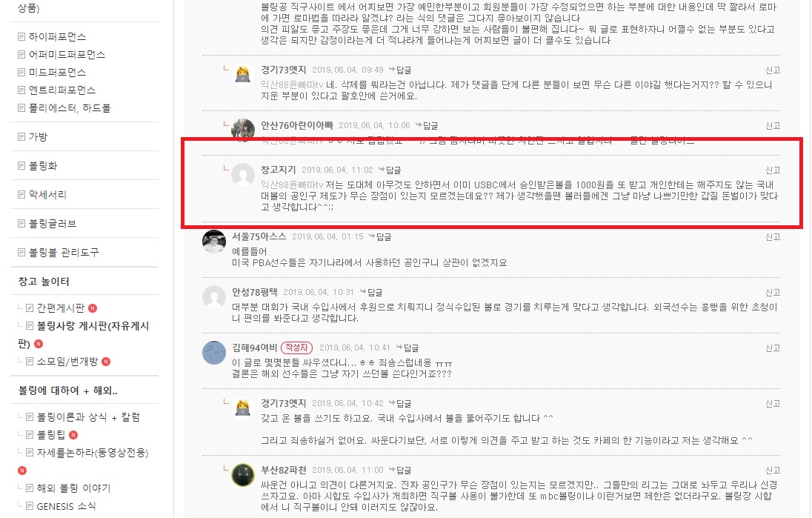The image size is (812, 518).
Task: Click 김해94여비 profile avatar
Action: [214, 353]
